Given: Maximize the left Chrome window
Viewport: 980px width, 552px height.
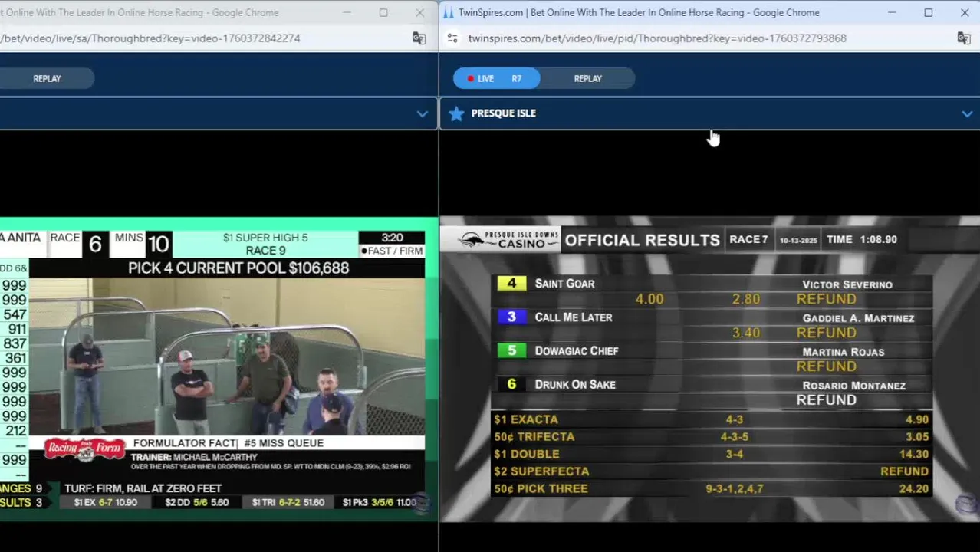Looking at the screenshot, I should click(383, 13).
